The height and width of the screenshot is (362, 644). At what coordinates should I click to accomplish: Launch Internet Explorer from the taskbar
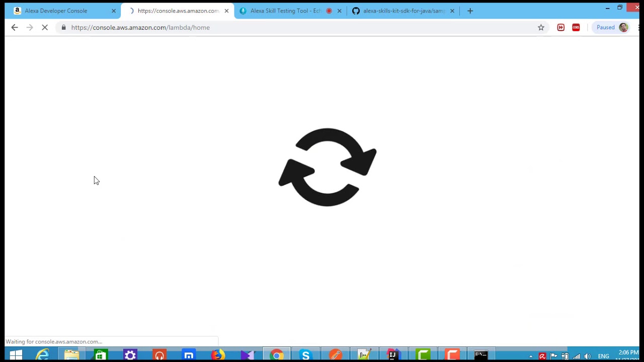43,355
